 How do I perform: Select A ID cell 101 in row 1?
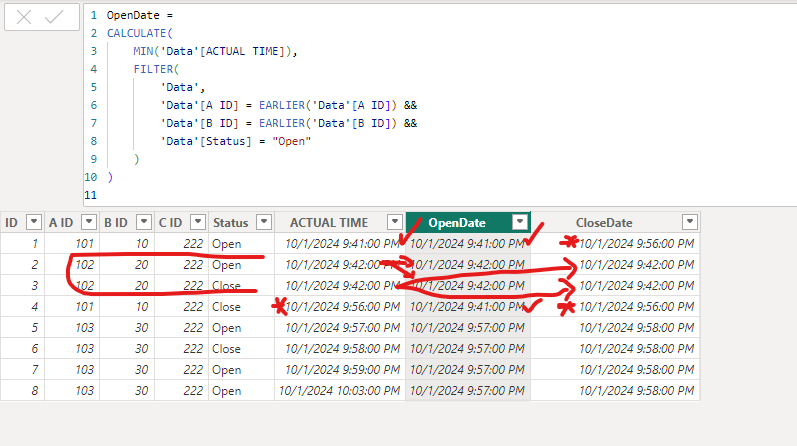(72, 244)
